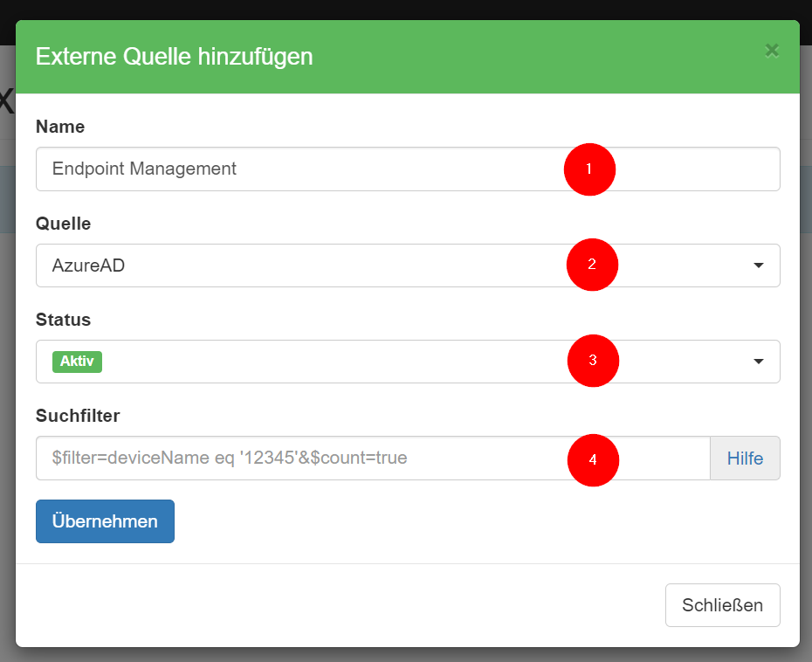Click the X to dismiss the dialog header
The width and height of the screenshot is (812, 662).
(x=772, y=51)
